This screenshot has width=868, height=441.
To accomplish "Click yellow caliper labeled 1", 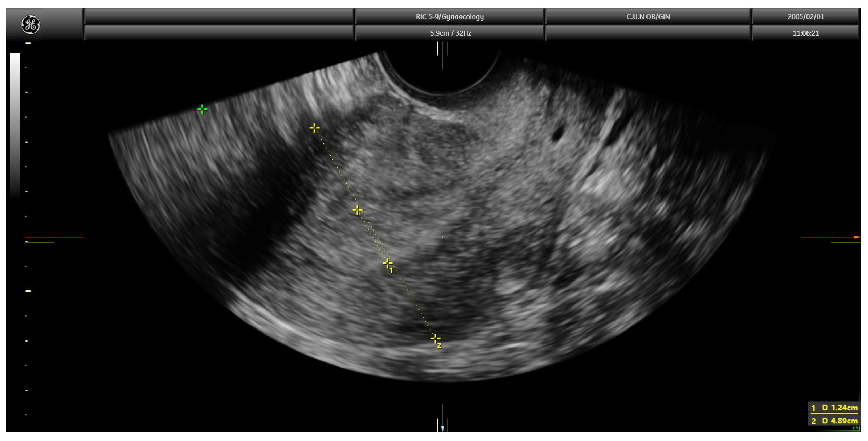I will tap(387, 263).
